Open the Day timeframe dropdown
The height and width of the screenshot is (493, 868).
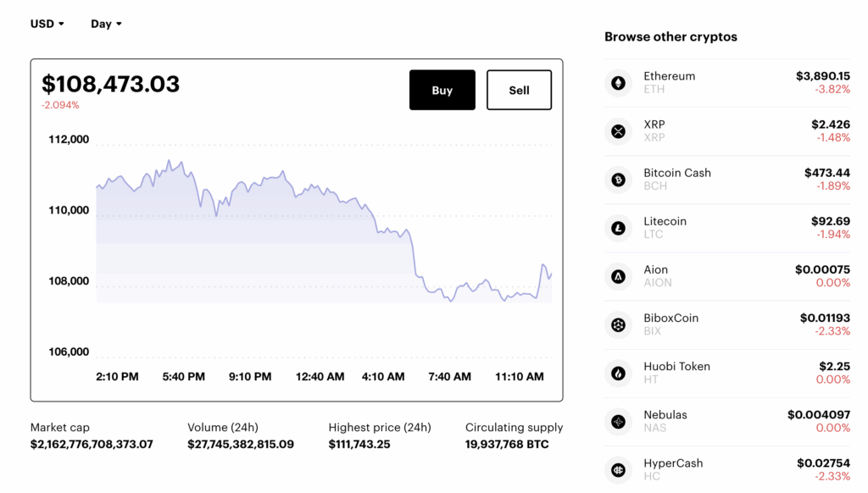coord(105,24)
